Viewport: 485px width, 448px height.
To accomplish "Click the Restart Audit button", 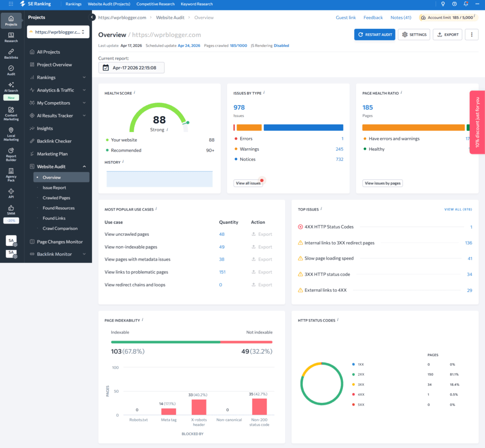I will [374, 35].
